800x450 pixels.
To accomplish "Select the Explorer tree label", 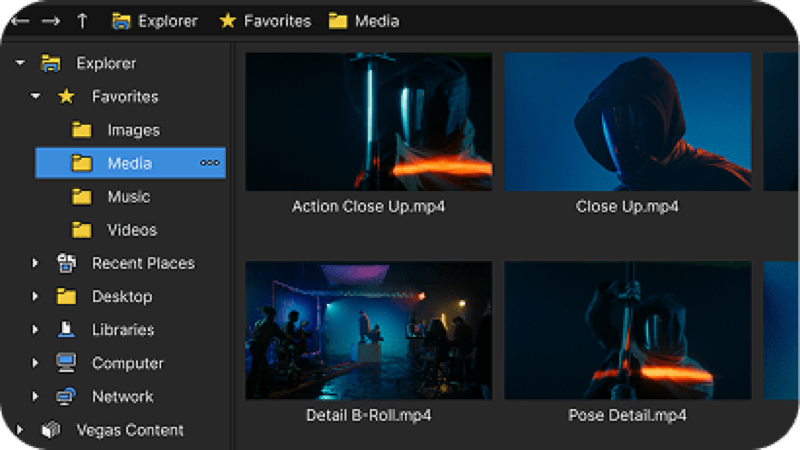I will click(106, 63).
